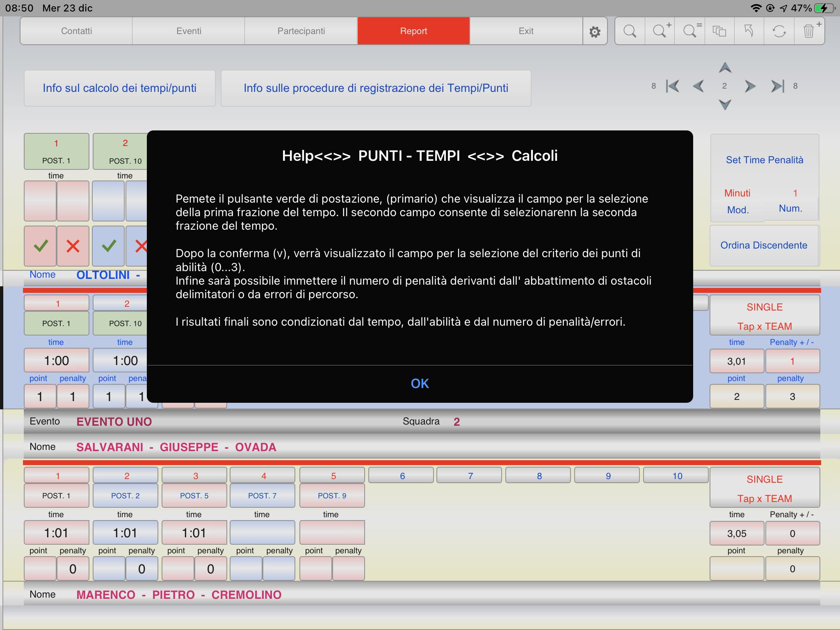
Task: Confirm with the green check under POST. 1
Action: point(40,246)
